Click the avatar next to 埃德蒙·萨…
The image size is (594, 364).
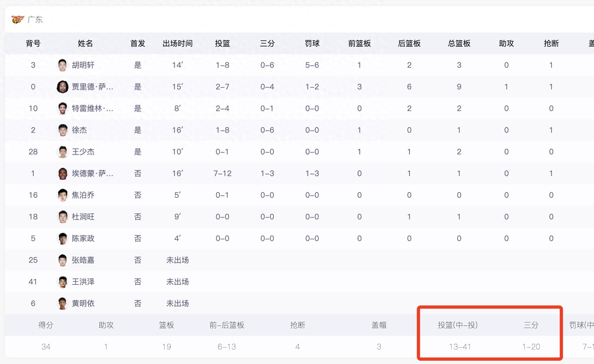tap(62, 173)
